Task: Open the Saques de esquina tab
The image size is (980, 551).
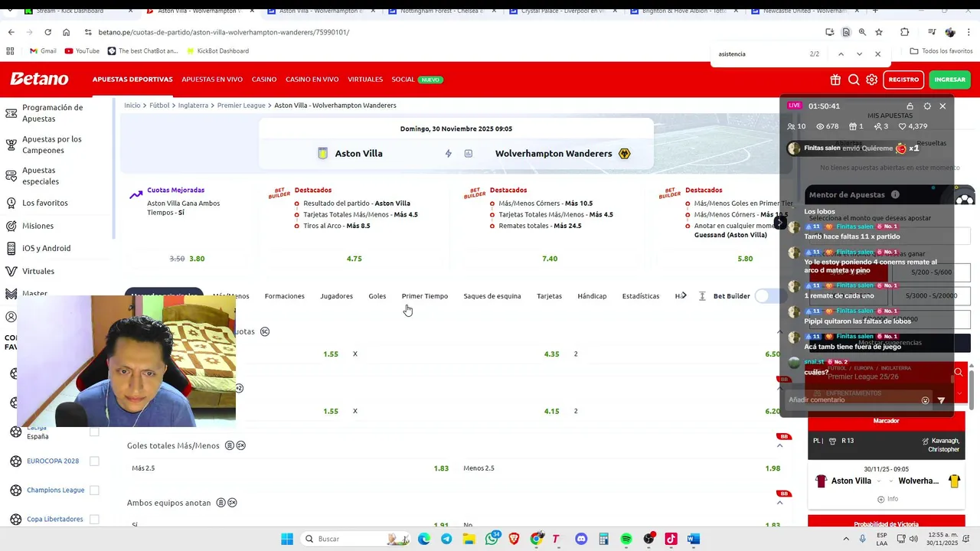Action: pyautogui.click(x=492, y=296)
